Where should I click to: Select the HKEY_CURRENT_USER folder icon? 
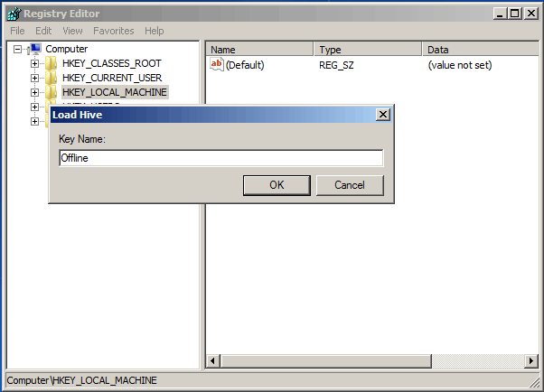pos(51,78)
